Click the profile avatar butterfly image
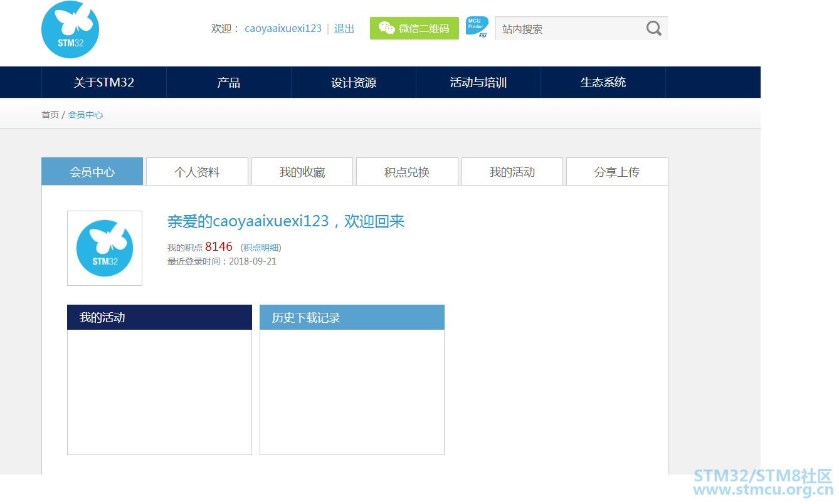The width and height of the screenshot is (839, 504). coord(105,248)
